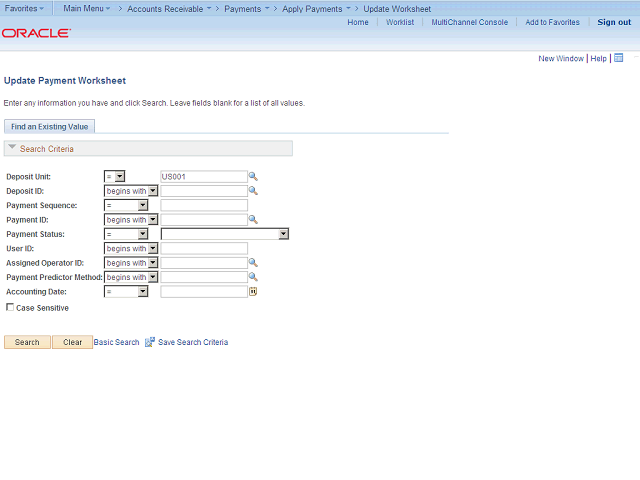This screenshot has height=480, width=640.
Task: Open MultiChannel Console link
Action: 470,22
